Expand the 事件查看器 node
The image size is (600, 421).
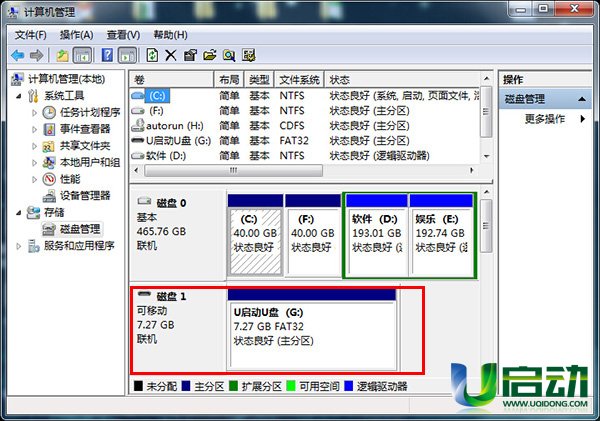34,129
